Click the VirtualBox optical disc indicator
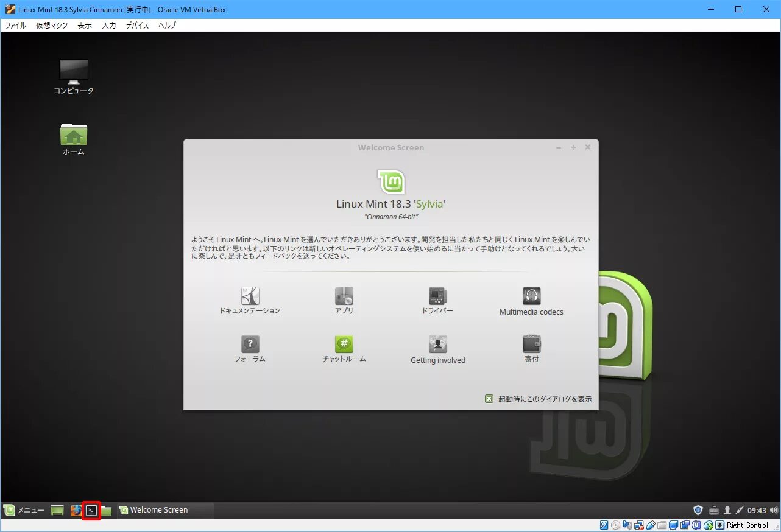Image resolution: width=781 pixels, height=532 pixels. 615,525
